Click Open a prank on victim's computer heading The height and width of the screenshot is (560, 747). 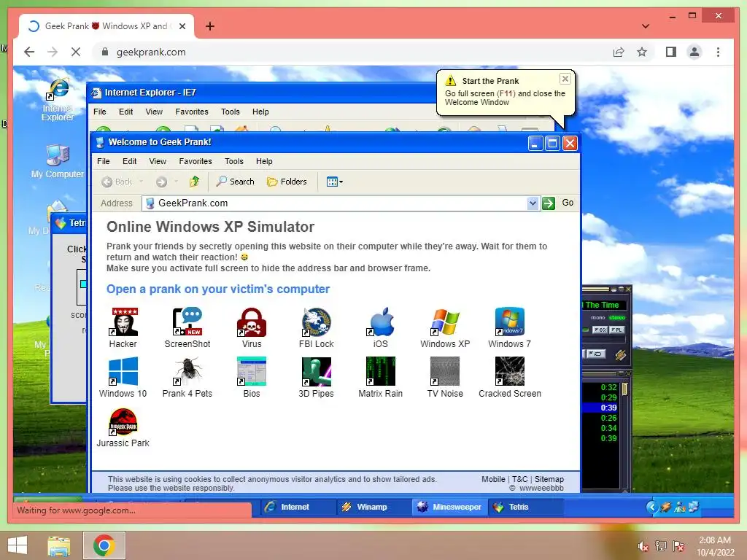tap(218, 289)
